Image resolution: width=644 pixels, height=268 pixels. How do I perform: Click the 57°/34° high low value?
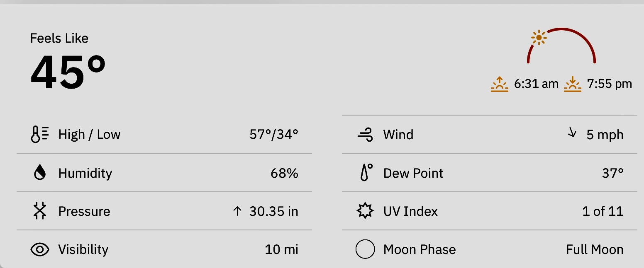pyautogui.click(x=274, y=135)
